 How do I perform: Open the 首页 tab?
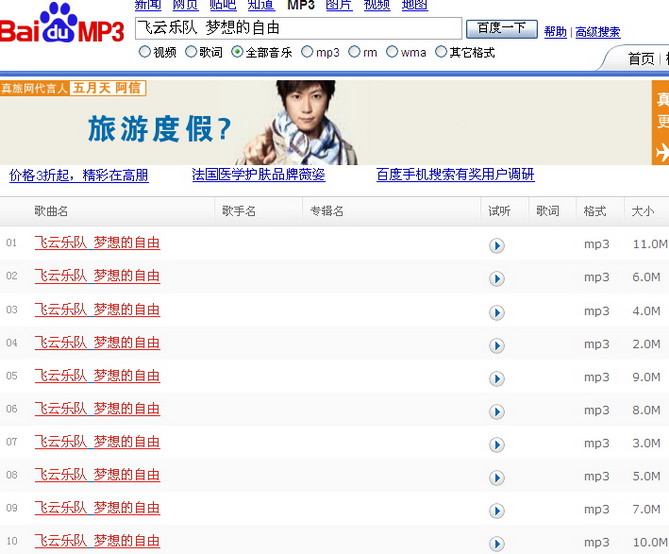(641, 59)
